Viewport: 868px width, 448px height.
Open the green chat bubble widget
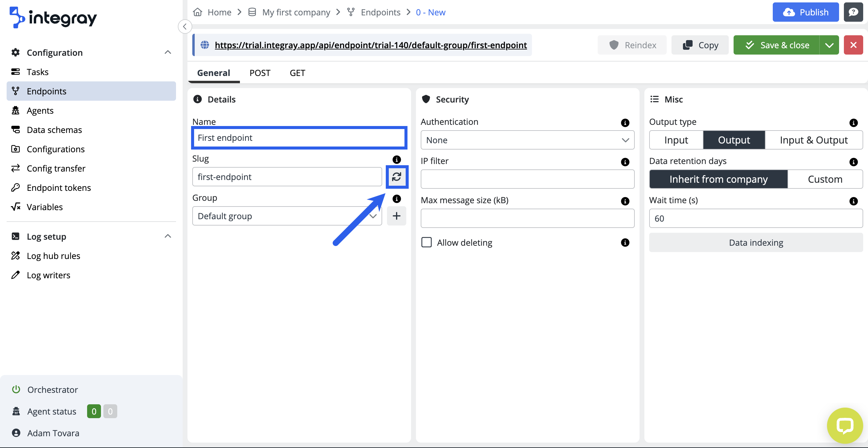pyautogui.click(x=844, y=425)
